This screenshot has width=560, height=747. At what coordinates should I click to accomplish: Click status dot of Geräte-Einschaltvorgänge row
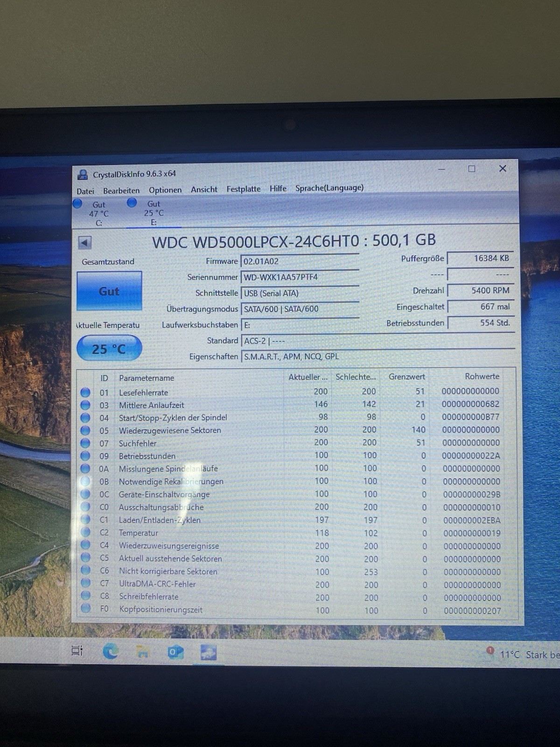[x=85, y=493]
